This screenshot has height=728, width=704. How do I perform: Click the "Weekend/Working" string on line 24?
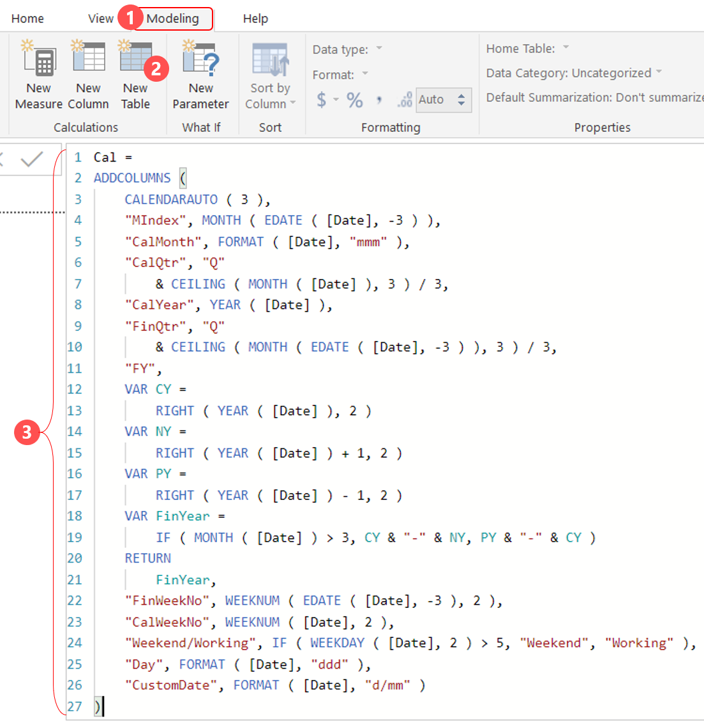pos(190,642)
